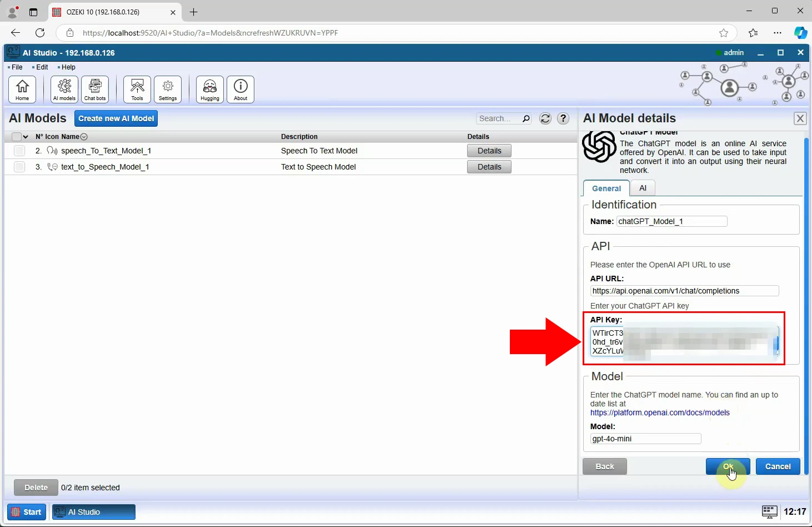This screenshot has height=527, width=812.
Task: Click the browser profile avatar icon
Action: (13, 12)
